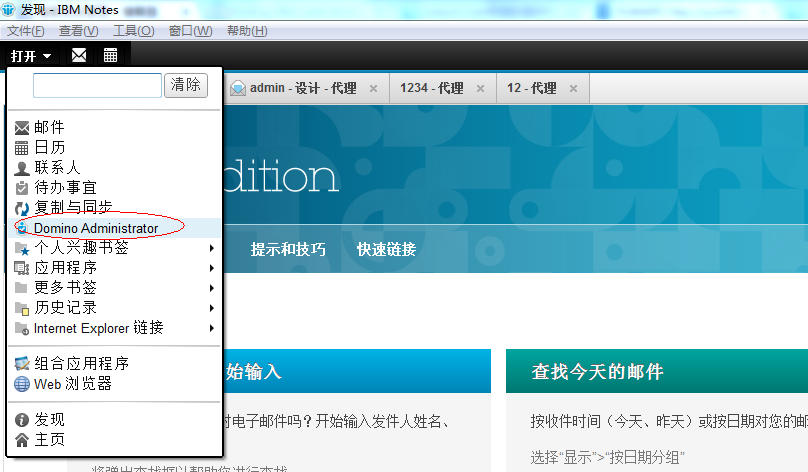
Task: Select 邮件 in the open menu
Action: click(114, 128)
